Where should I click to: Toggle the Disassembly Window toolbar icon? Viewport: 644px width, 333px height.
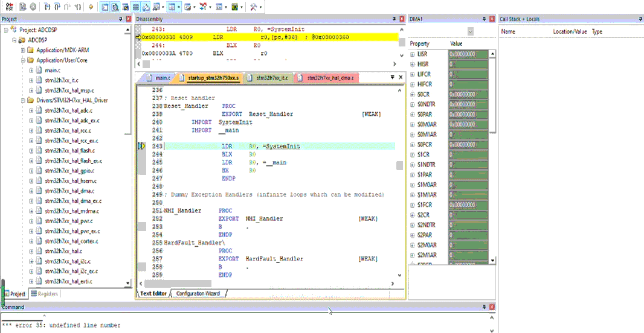tap(115, 7)
